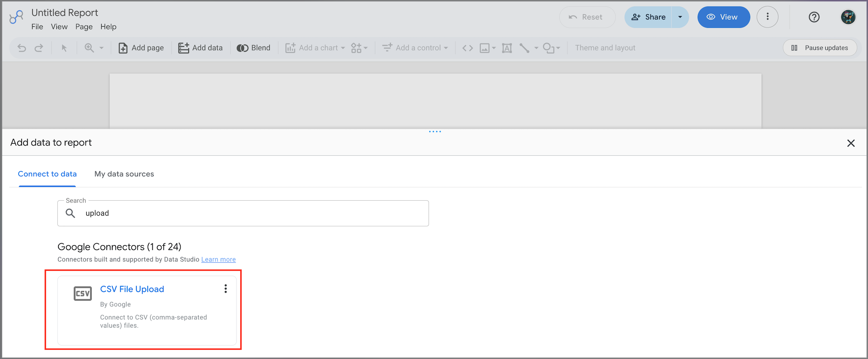Undo the last action
Image resolution: width=868 pixels, height=359 pixels.
coord(22,48)
